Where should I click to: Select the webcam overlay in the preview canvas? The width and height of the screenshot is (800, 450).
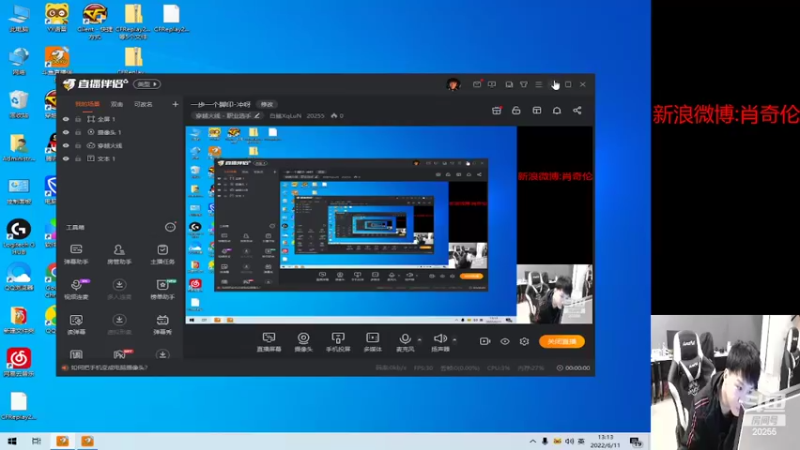[555, 293]
